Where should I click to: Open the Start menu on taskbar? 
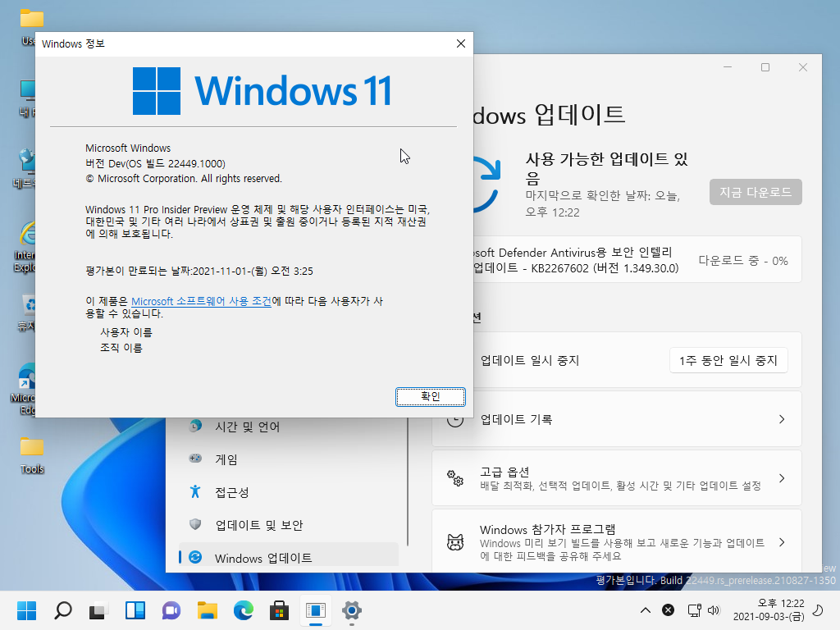tap(26, 610)
